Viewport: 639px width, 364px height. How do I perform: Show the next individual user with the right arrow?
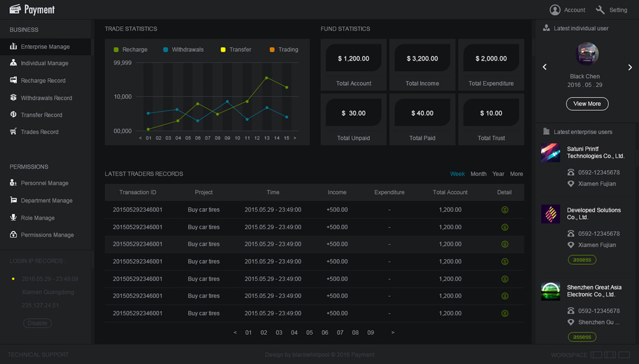(630, 67)
